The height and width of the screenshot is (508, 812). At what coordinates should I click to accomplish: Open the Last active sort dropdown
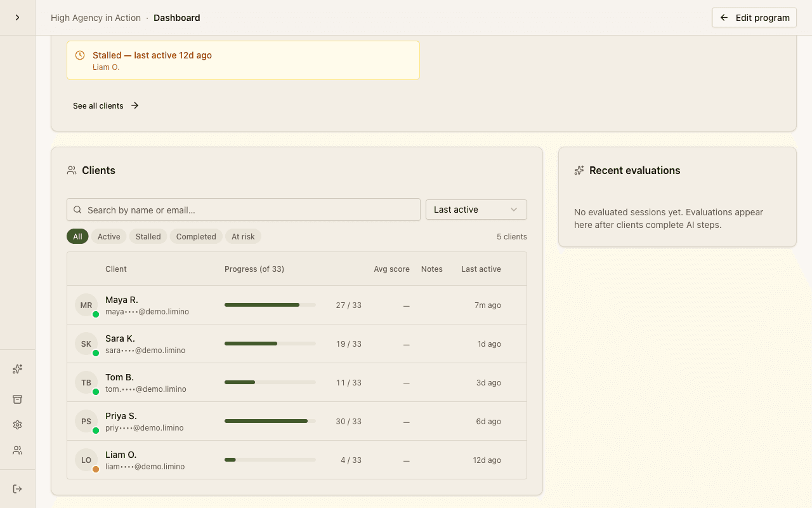[x=476, y=210]
